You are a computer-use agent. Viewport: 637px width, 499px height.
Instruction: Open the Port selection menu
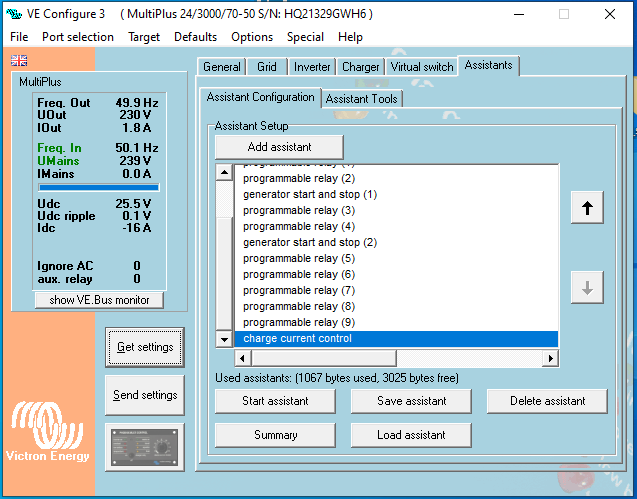(78, 37)
